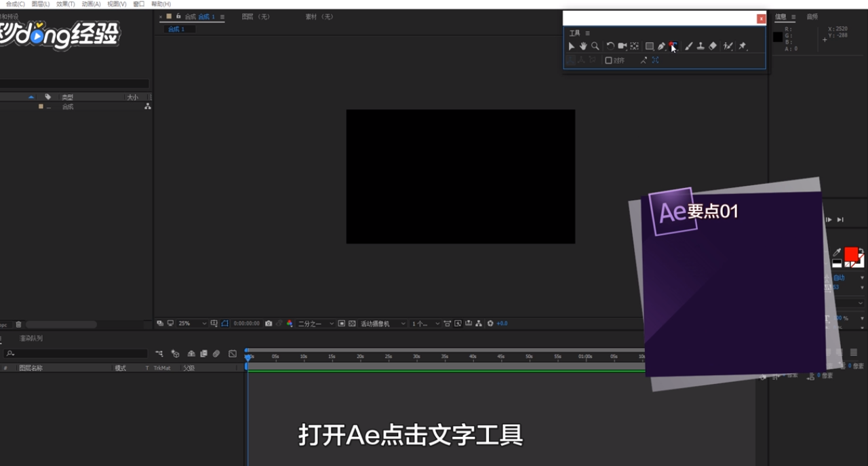Viewport: 868px width, 466px height.
Task: Open grid and guide options dropdown
Action: (214, 324)
